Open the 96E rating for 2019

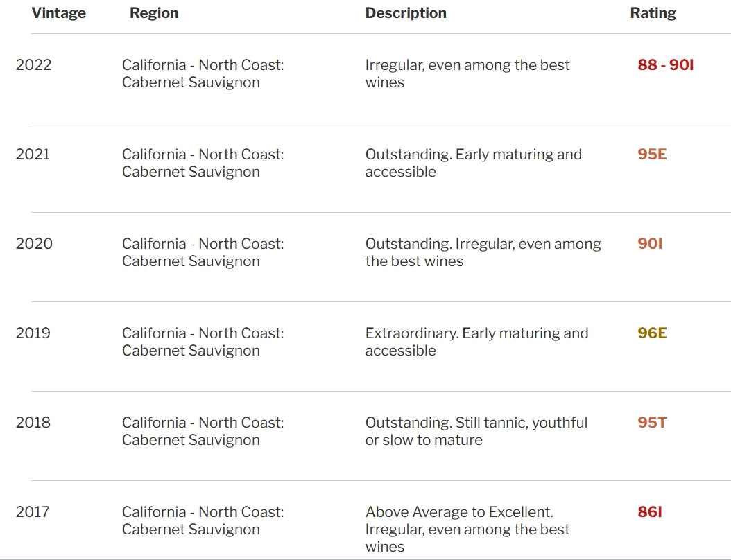[x=652, y=333]
